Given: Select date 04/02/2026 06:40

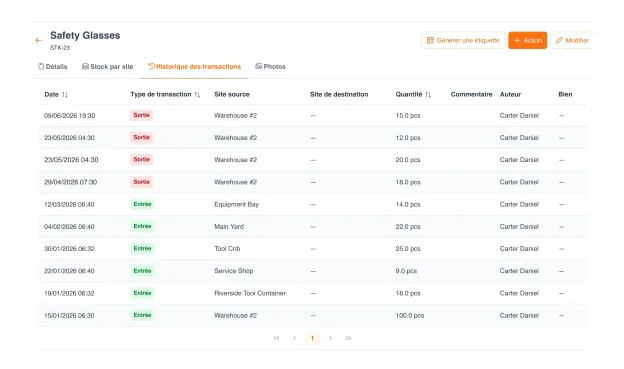Looking at the screenshot, I should tap(69, 226).
